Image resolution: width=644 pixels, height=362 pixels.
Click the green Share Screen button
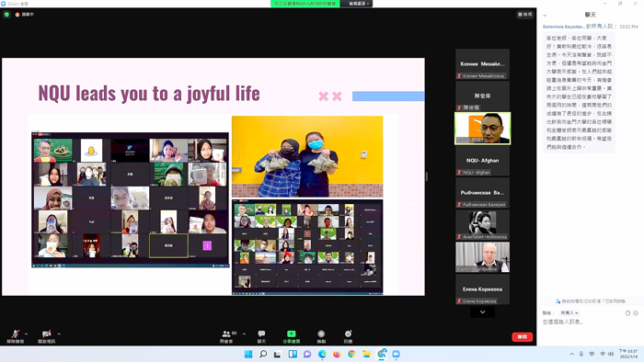click(x=292, y=336)
